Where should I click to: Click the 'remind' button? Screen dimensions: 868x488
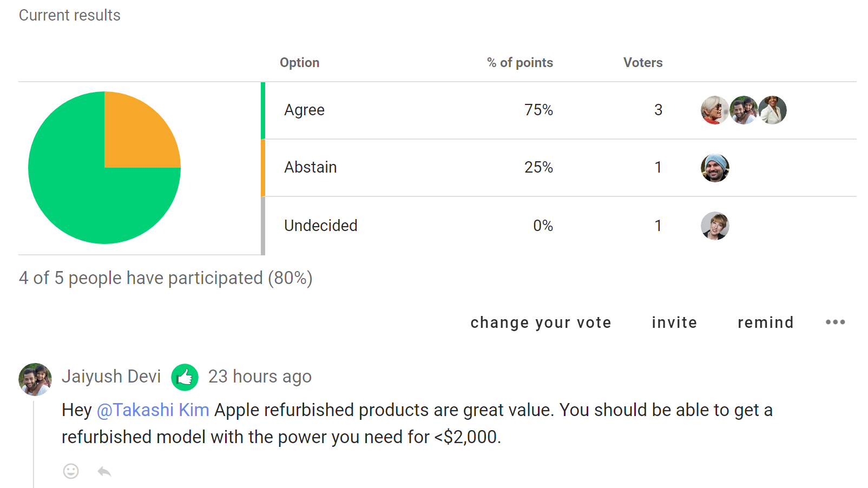tap(766, 322)
